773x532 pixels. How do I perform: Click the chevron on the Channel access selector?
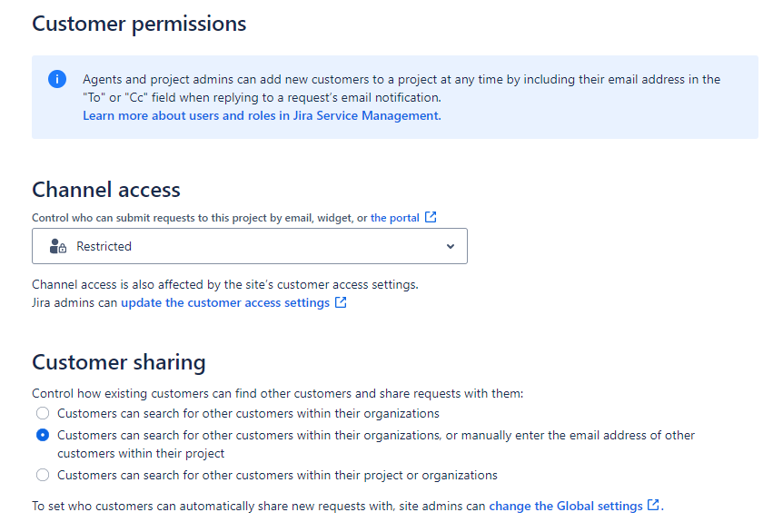450,246
